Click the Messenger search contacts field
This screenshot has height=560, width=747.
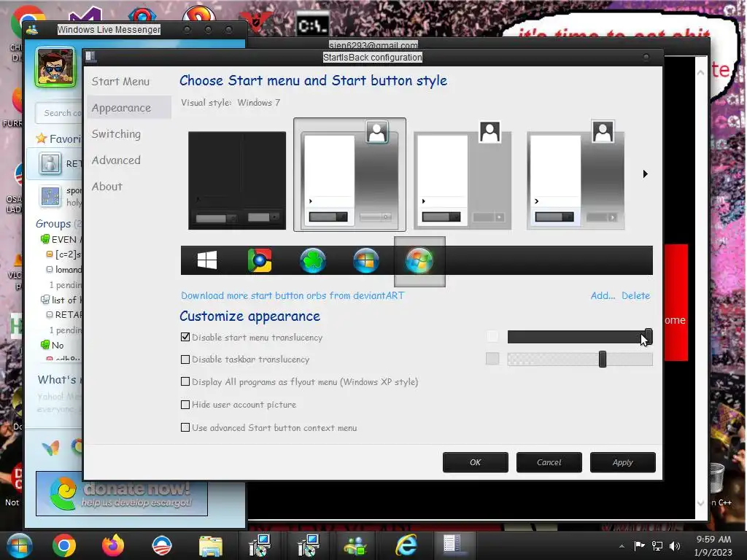pyautogui.click(x=58, y=113)
